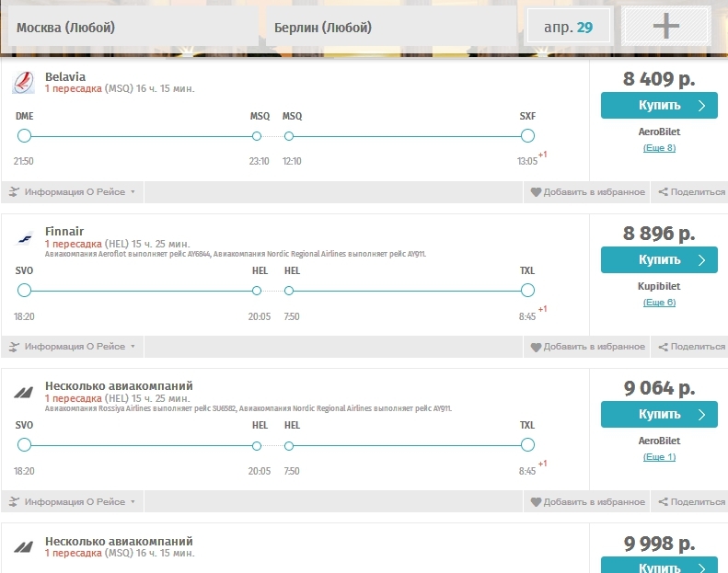Open the Еще 1 offers link
Viewport: 728px width, 573px height.
(x=659, y=457)
